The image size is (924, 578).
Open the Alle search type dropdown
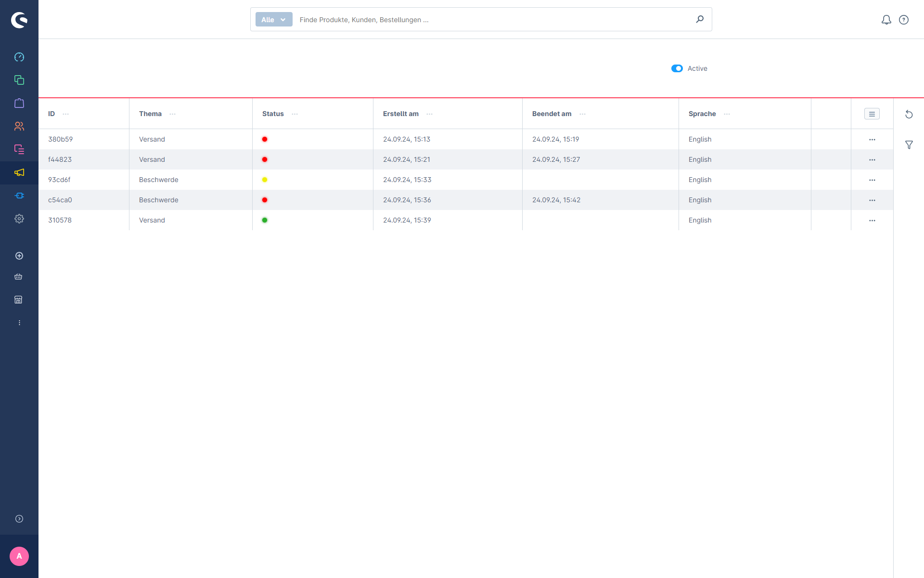click(274, 19)
